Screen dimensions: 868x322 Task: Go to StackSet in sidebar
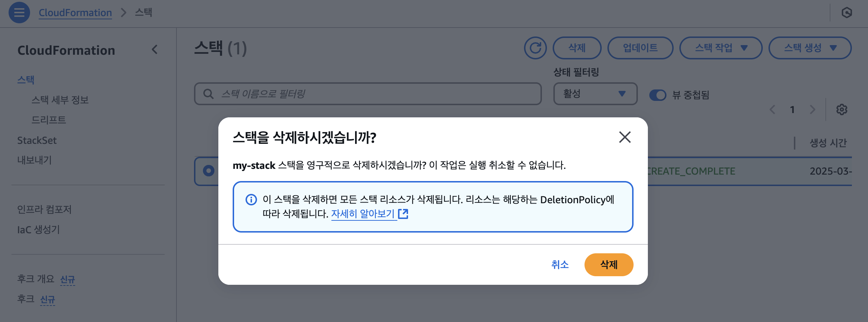click(x=37, y=140)
